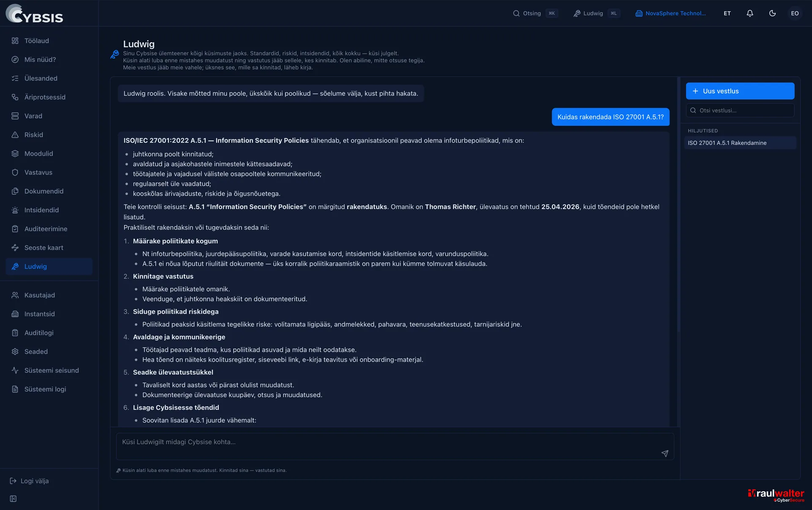Open the Varad server icon
The image size is (812, 510).
15,116
